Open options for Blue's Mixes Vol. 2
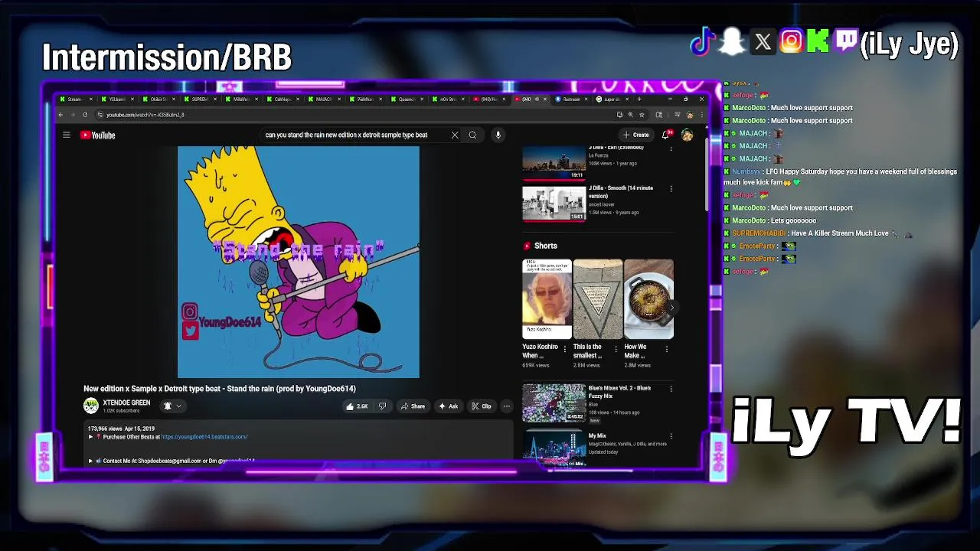Screen dimensions: 980x551 click(x=671, y=389)
